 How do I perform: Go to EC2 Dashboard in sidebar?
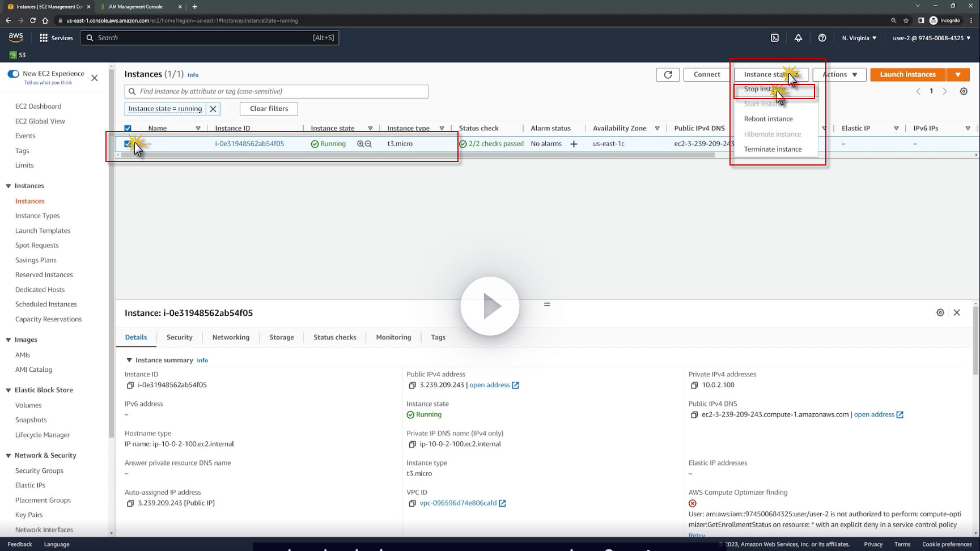pyautogui.click(x=38, y=107)
